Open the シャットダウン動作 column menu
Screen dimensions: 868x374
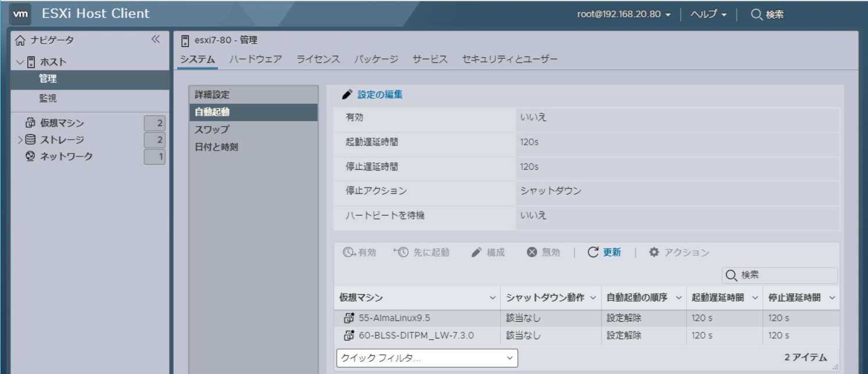[593, 298]
